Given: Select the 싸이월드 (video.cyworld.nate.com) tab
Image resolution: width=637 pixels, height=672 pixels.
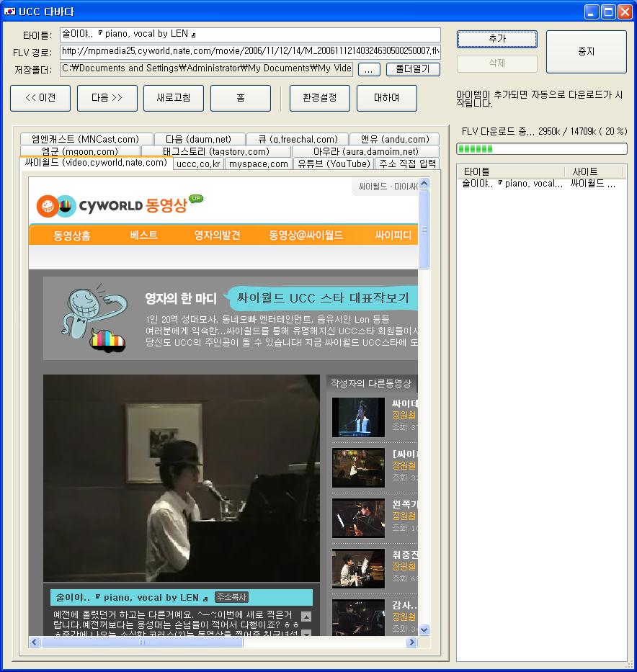Looking at the screenshot, I should click(x=96, y=163).
